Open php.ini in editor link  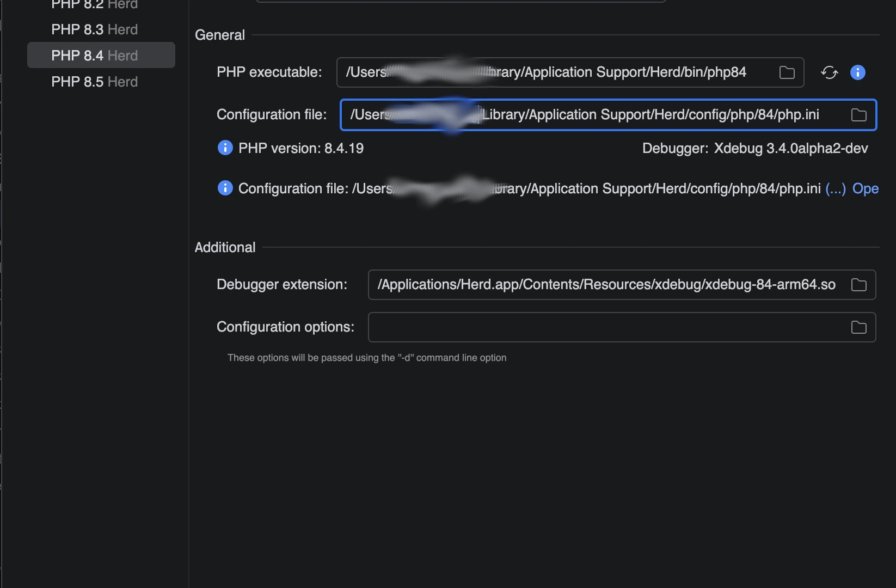(x=866, y=188)
